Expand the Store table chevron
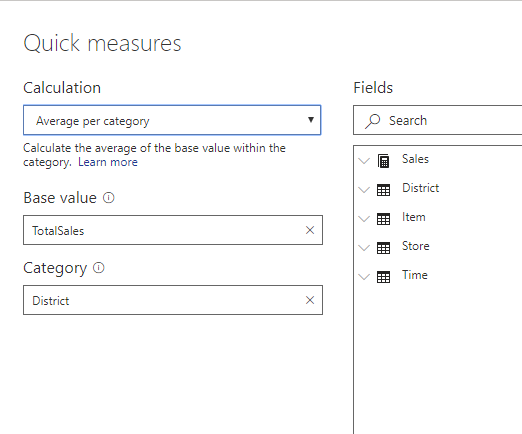Screen dimensions: 522x434 [364, 248]
